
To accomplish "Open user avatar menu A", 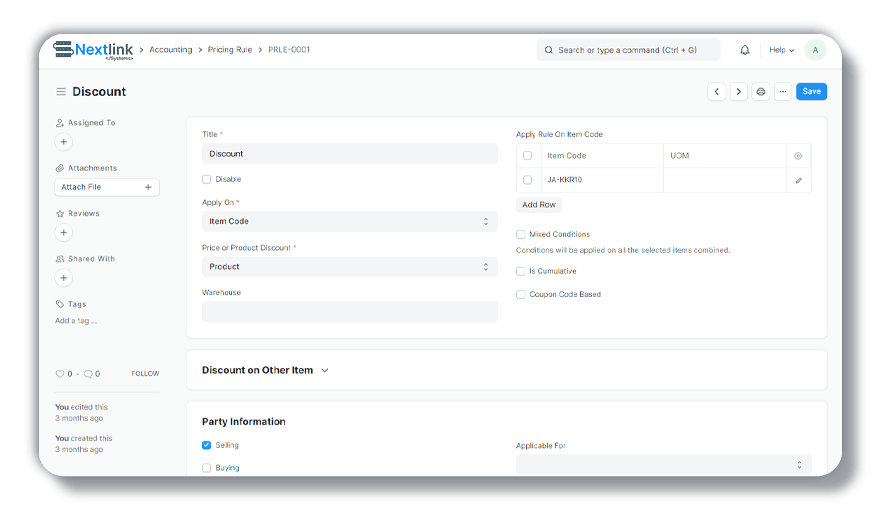I will point(815,50).
